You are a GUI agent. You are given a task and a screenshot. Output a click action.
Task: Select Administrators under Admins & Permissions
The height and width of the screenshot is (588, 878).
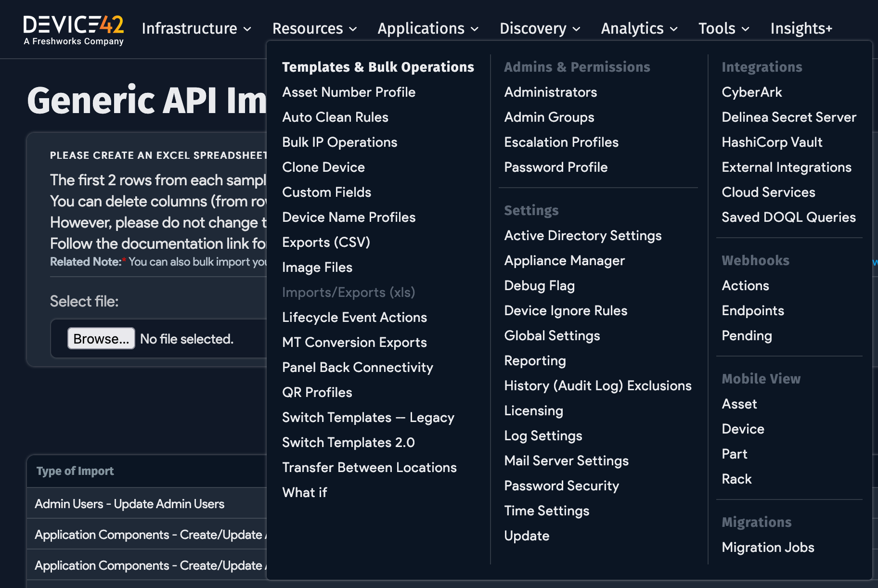550,92
